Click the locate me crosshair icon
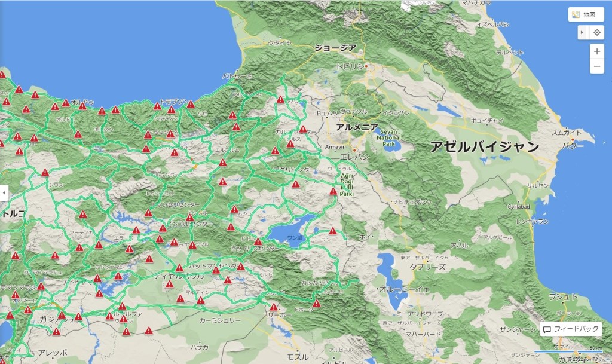This screenshot has height=364, width=612. click(x=597, y=32)
